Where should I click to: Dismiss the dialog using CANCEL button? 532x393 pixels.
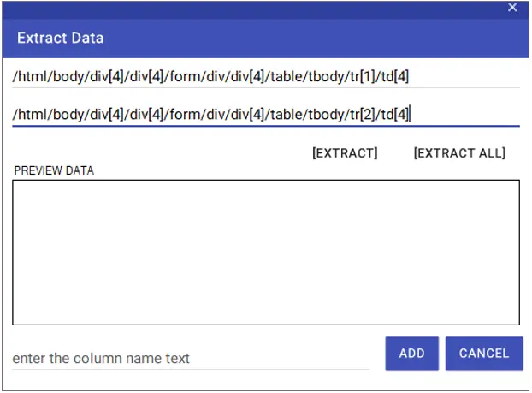[484, 354]
